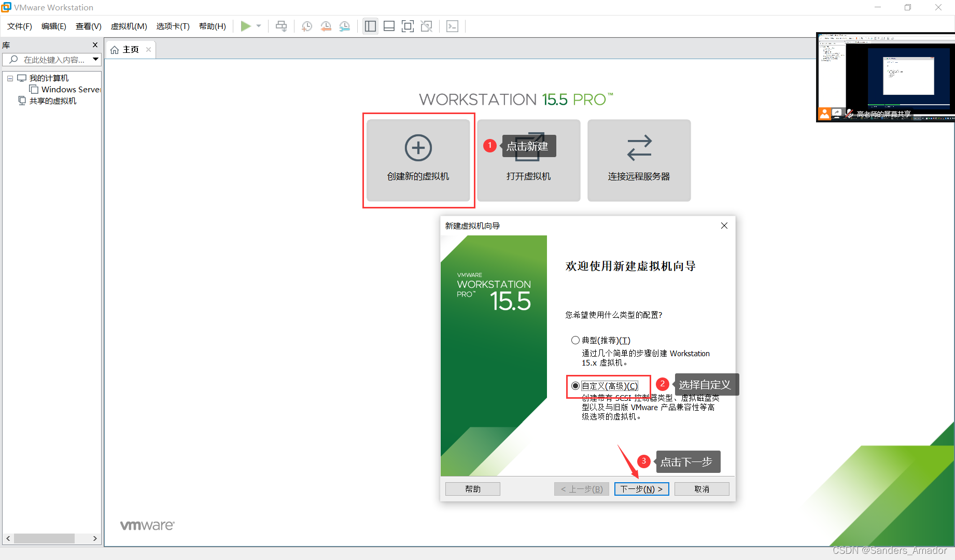Open the 文件(F) menu
The image size is (955, 560).
pyautogui.click(x=20, y=26)
